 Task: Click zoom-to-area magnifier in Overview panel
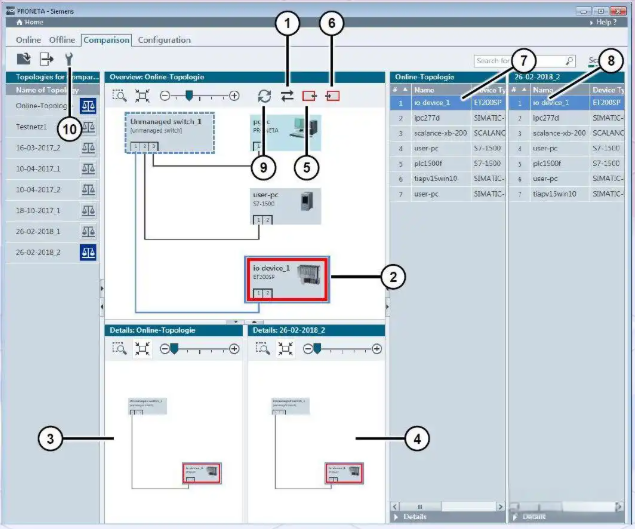tap(120, 96)
